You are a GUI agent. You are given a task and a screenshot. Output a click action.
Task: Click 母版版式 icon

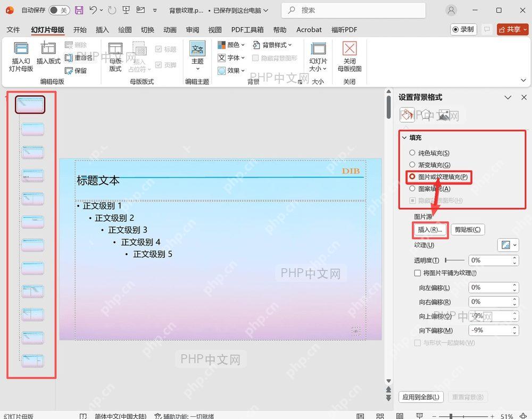pos(115,48)
